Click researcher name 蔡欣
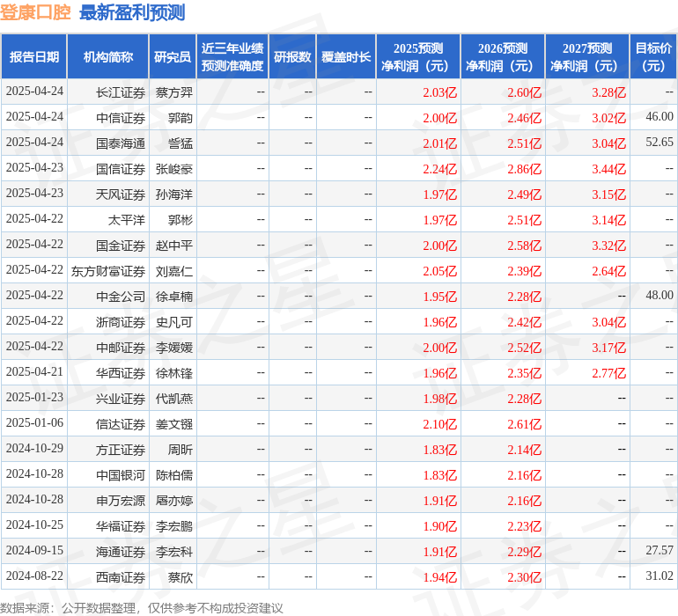This screenshot has width=678, height=616. coord(181,577)
